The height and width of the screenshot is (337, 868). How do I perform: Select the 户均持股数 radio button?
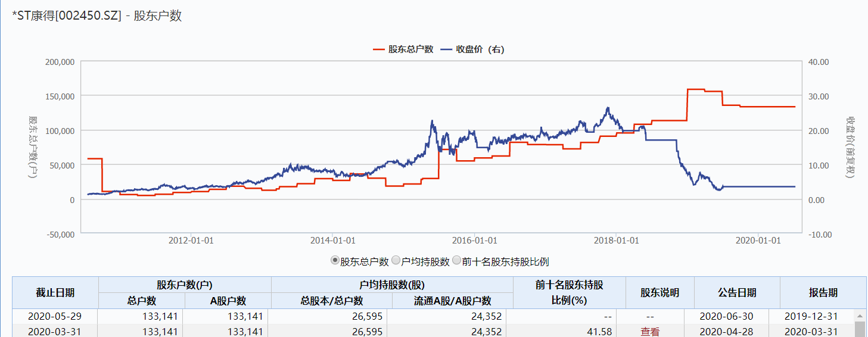(396, 261)
